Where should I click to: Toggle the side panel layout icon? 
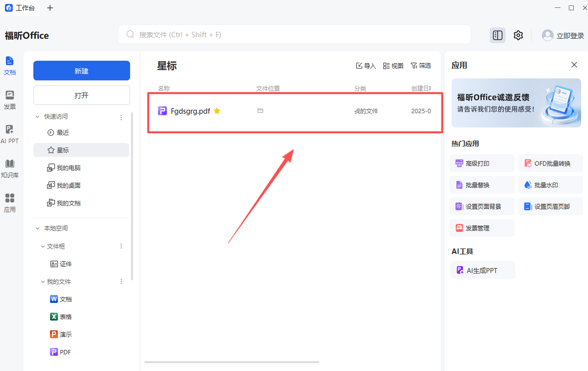[498, 35]
